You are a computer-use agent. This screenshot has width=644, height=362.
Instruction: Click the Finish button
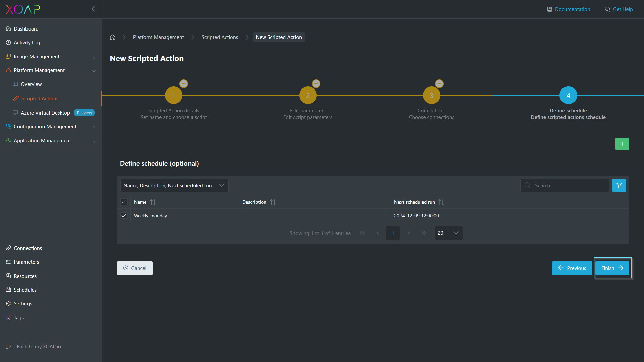612,268
